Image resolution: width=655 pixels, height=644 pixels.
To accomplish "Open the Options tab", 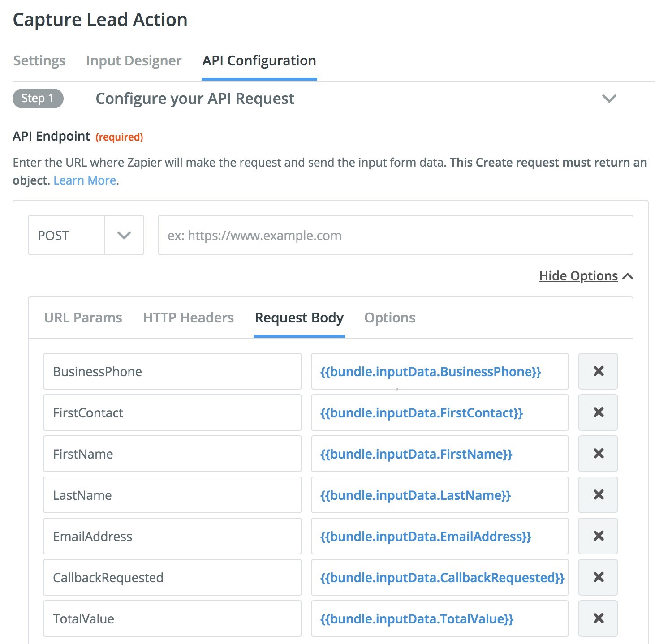I will pyautogui.click(x=390, y=318).
